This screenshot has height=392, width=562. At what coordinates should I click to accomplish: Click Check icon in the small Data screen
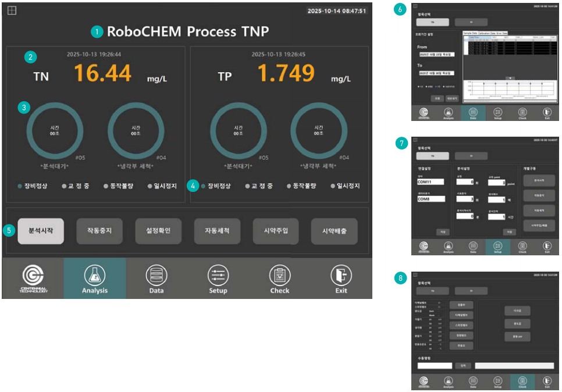coord(522,112)
